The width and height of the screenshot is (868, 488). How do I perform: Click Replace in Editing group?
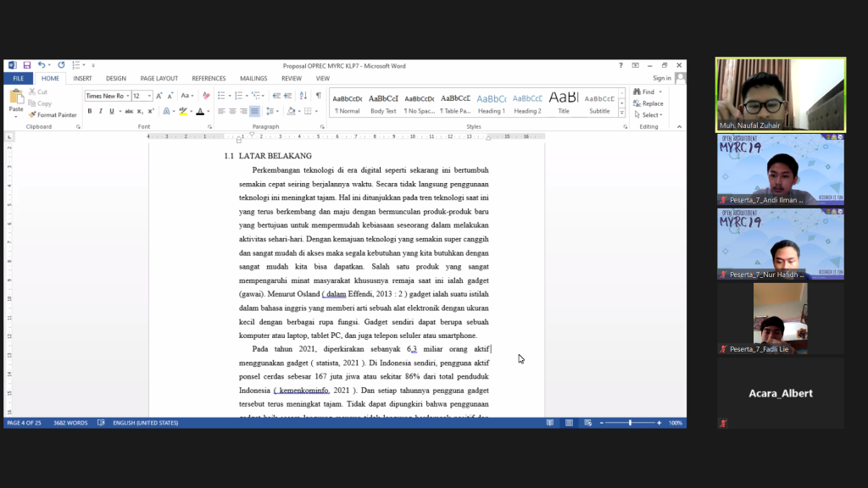click(x=648, y=103)
